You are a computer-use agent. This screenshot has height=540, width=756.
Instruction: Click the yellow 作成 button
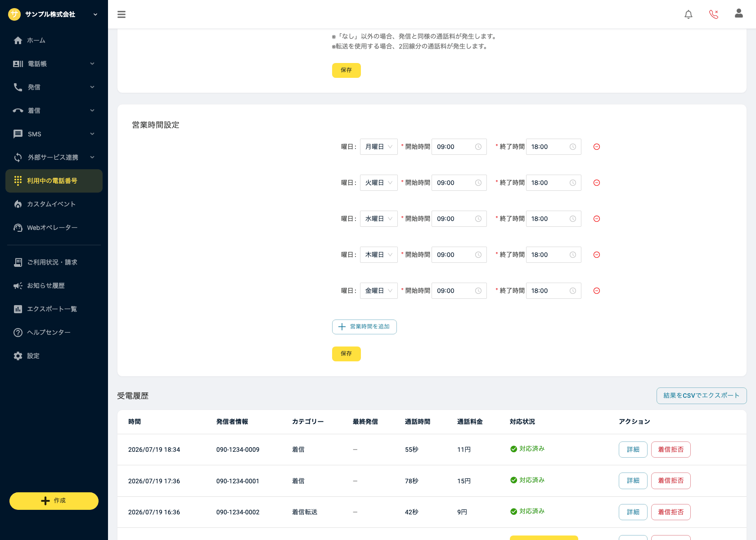(54, 501)
